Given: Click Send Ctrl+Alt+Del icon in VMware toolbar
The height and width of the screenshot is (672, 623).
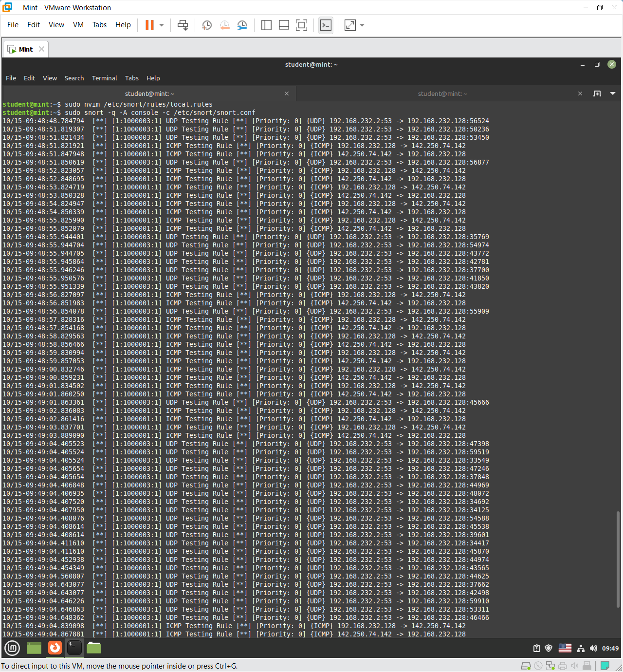Looking at the screenshot, I should (183, 25).
